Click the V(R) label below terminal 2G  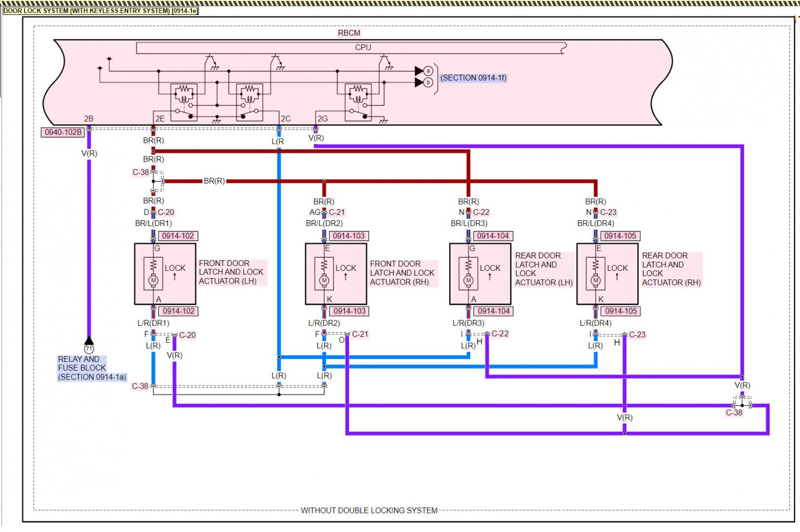point(316,138)
